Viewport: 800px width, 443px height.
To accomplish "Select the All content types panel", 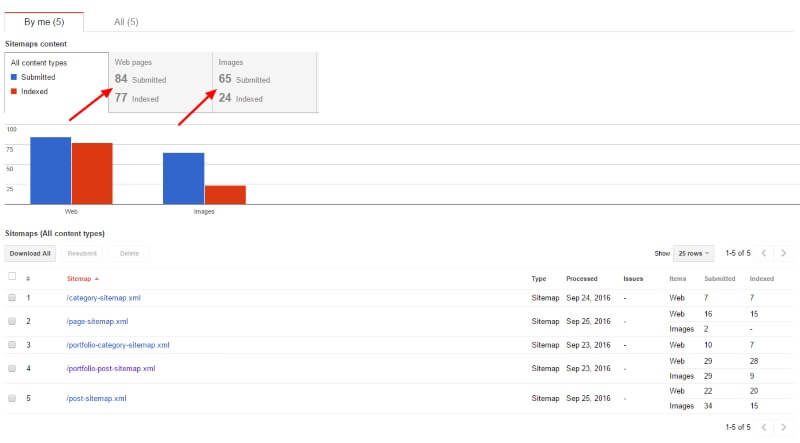I will coord(55,82).
